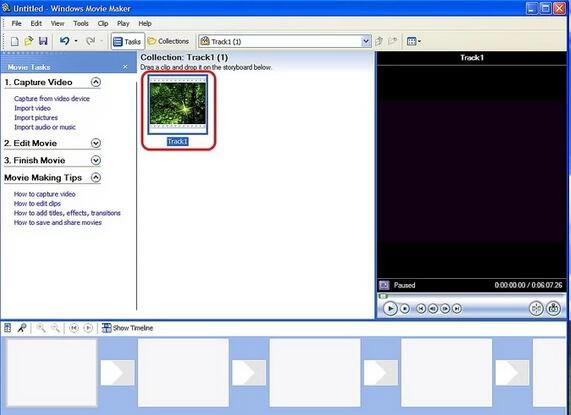Save project with the floppy disk icon
This screenshot has width=571, height=415.
43,41
